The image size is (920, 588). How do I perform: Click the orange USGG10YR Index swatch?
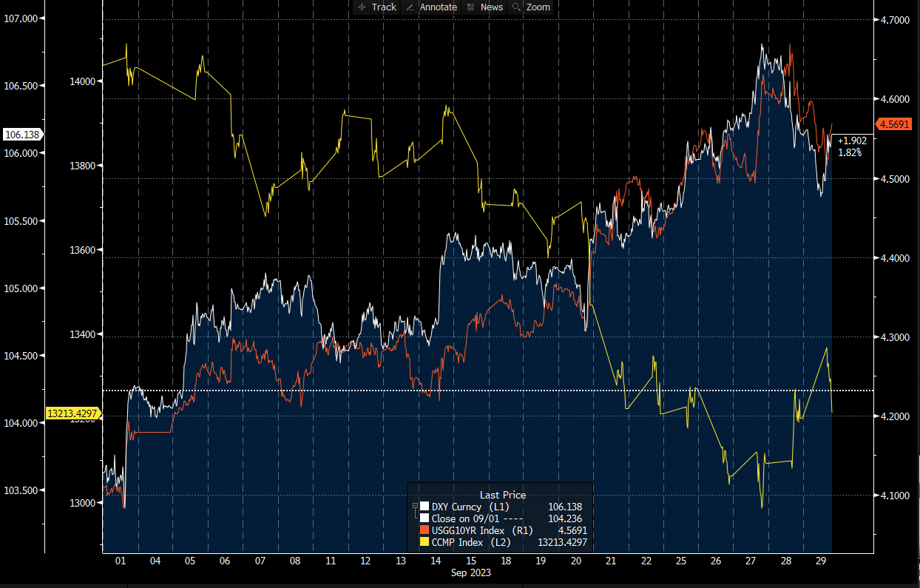click(425, 530)
